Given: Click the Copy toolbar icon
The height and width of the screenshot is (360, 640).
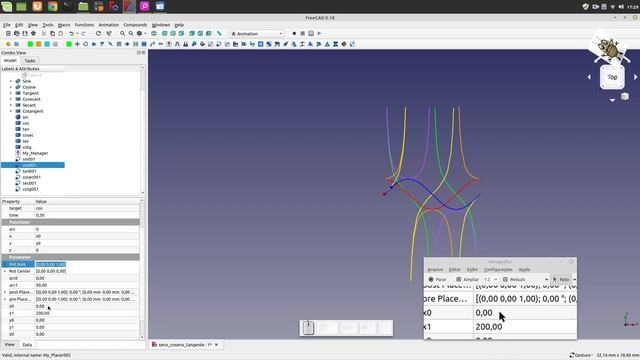Looking at the screenshot, I should (x=52, y=33).
